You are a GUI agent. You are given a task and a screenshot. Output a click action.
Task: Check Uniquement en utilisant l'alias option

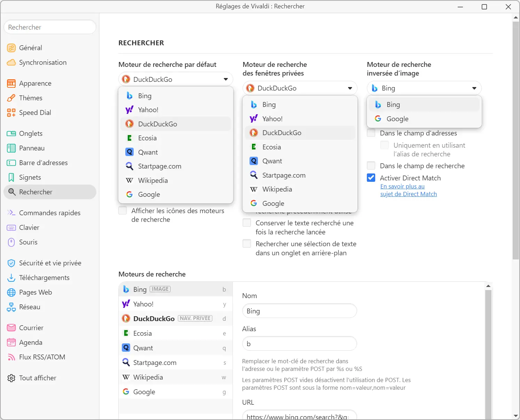point(385,145)
